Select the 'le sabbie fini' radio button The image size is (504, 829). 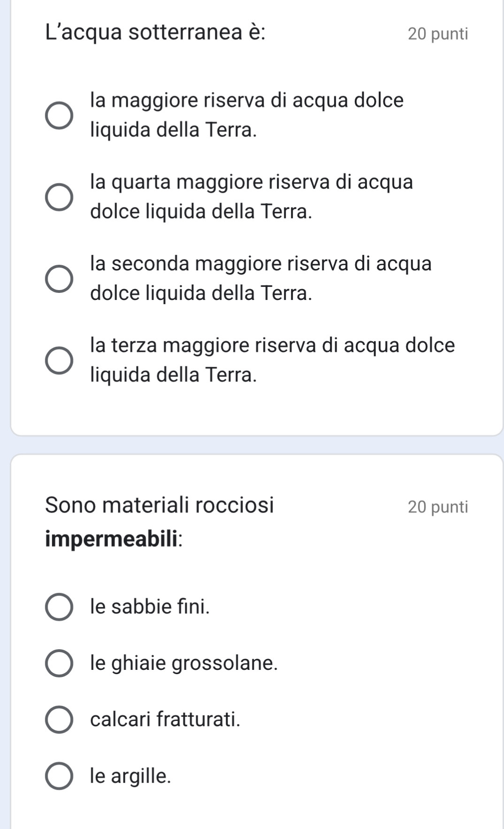(59, 607)
